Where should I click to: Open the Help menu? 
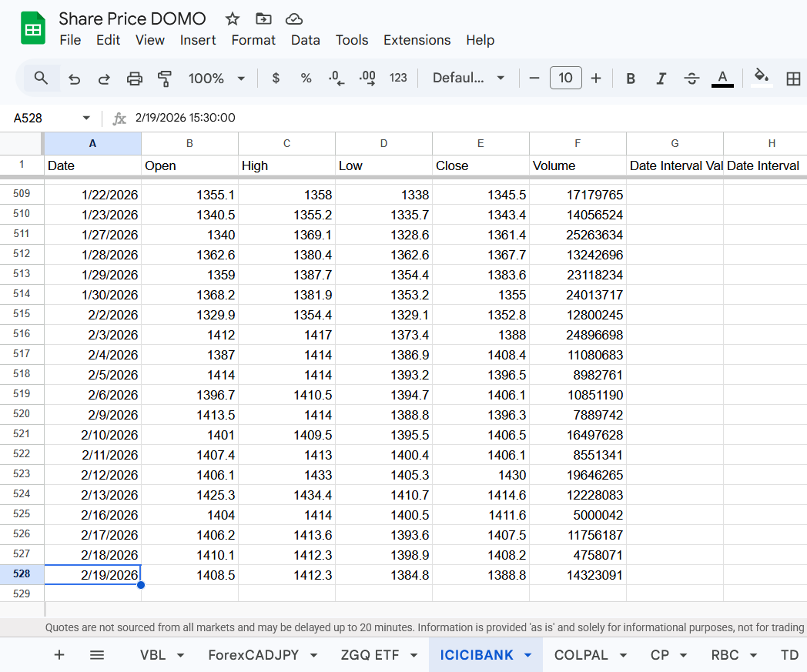[x=481, y=40]
